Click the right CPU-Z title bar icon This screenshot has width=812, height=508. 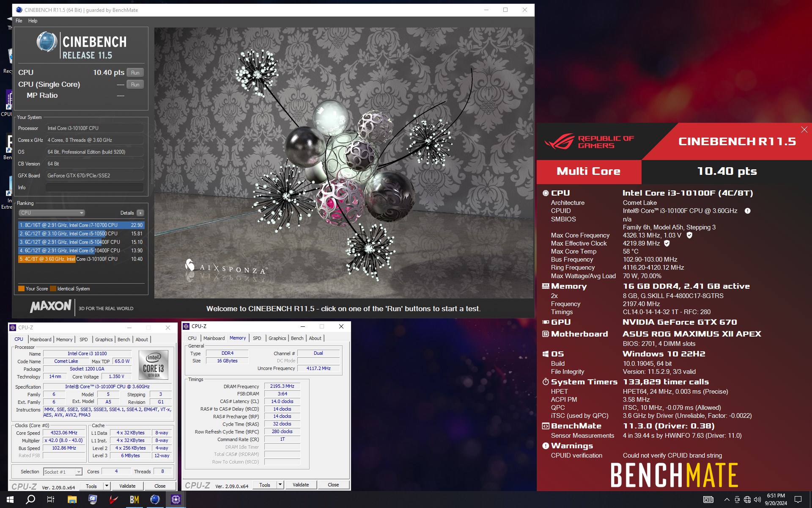(186, 326)
